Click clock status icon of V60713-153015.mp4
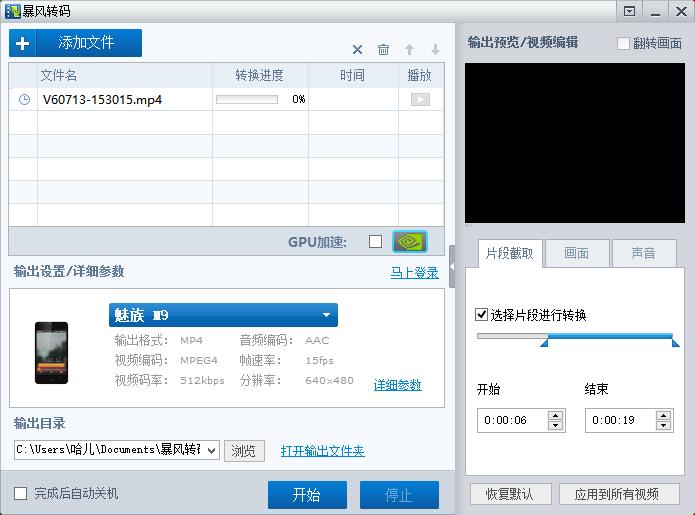695x515 pixels. click(x=24, y=99)
